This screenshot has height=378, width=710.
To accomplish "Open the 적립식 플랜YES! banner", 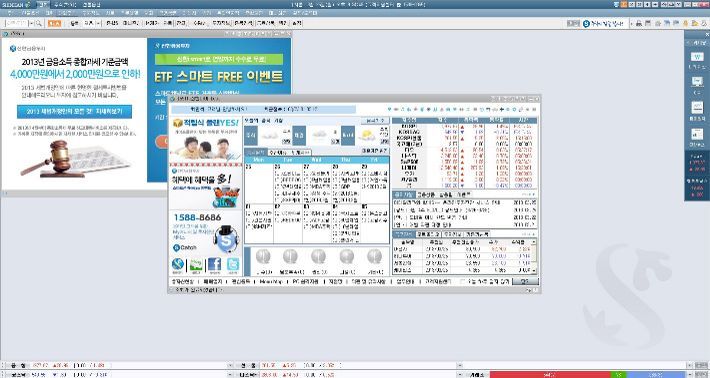I will 206,139.
